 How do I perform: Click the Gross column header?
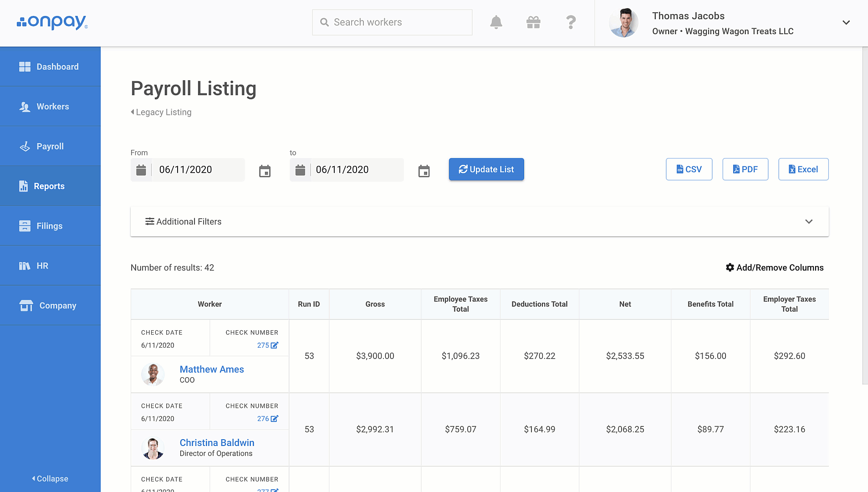click(x=375, y=304)
